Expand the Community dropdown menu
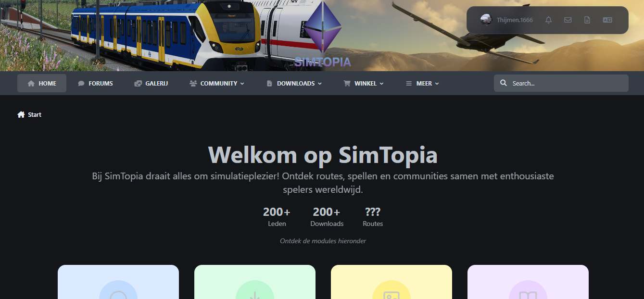This screenshot has height=299, width=644. pos(217,83)
